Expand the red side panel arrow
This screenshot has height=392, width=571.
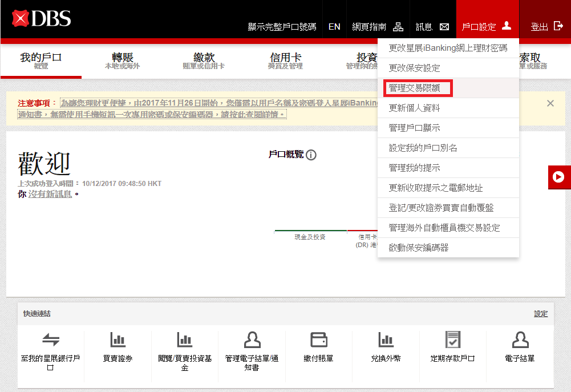click(558, 177)
